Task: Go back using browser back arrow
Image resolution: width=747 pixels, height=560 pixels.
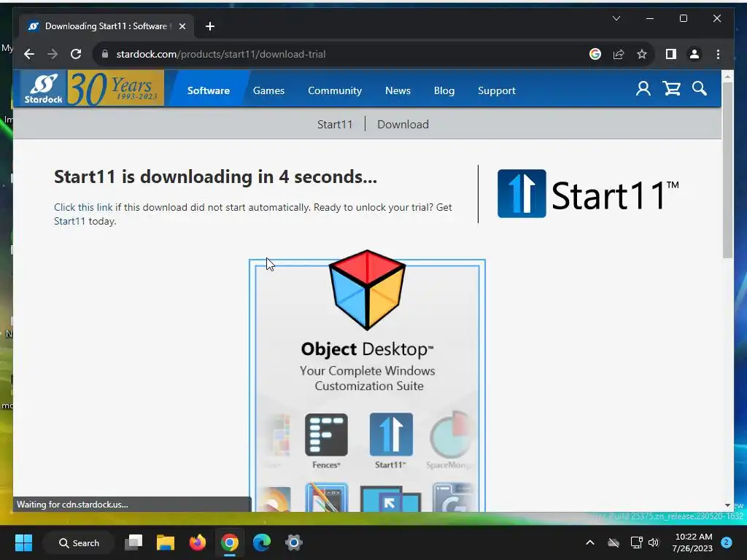Action: tap(29, 54)
